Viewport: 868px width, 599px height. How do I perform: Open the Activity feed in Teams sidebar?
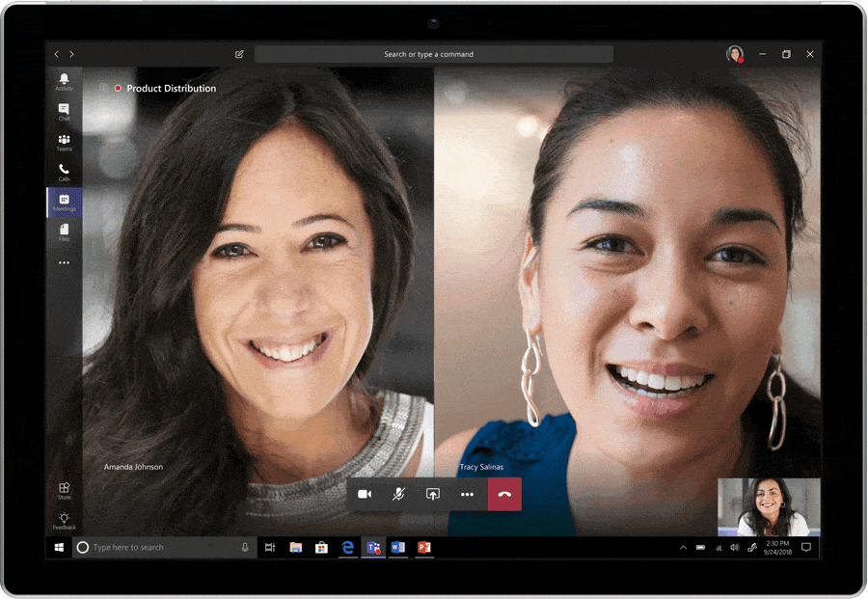tap(65, 81)
